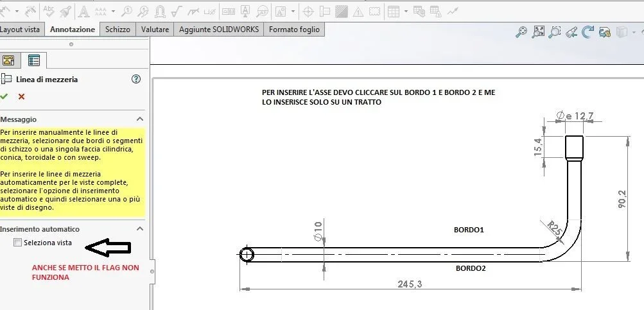Open 3D Drawing View

point(604,32)
